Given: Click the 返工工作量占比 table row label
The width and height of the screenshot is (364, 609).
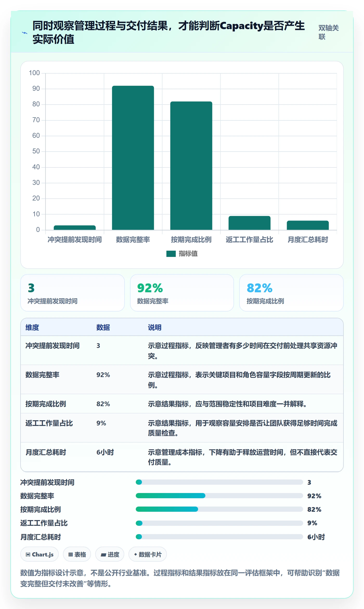Looking at the screenshot, I should click(x=49, y=423).
